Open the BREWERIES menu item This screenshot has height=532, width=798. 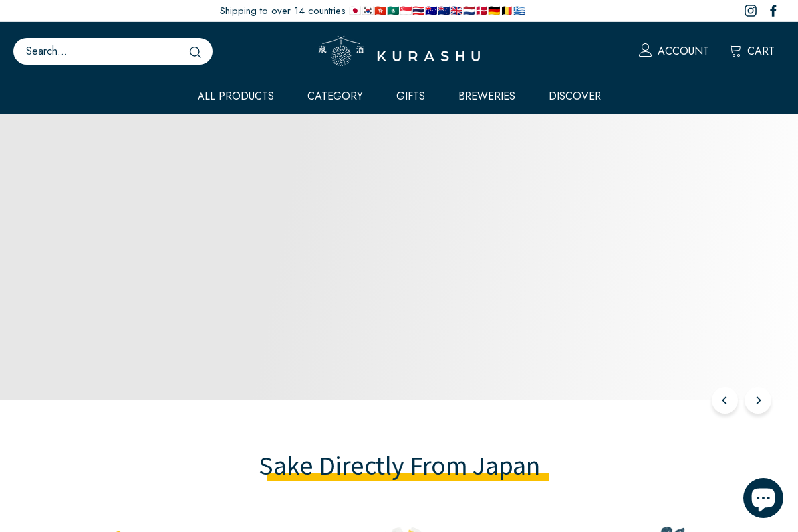487,96
